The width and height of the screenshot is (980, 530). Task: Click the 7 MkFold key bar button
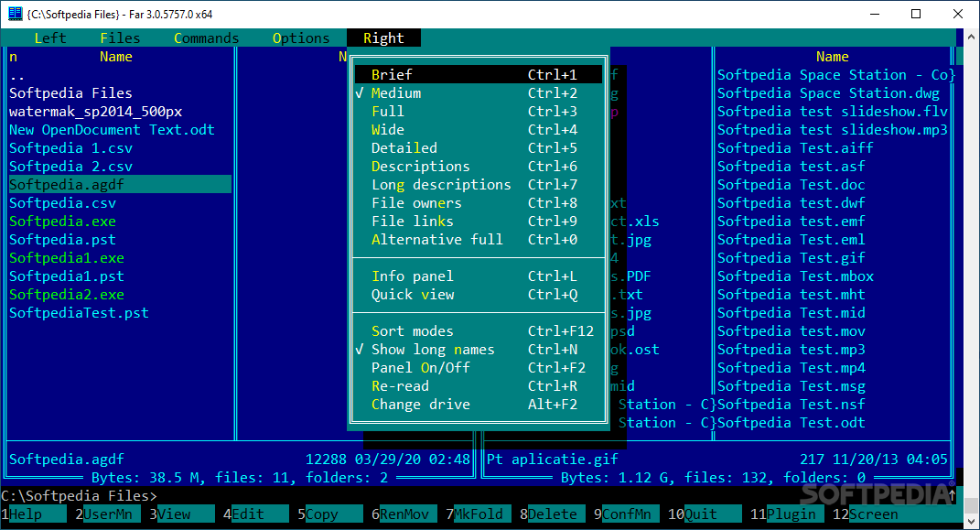tap(479, 514)
